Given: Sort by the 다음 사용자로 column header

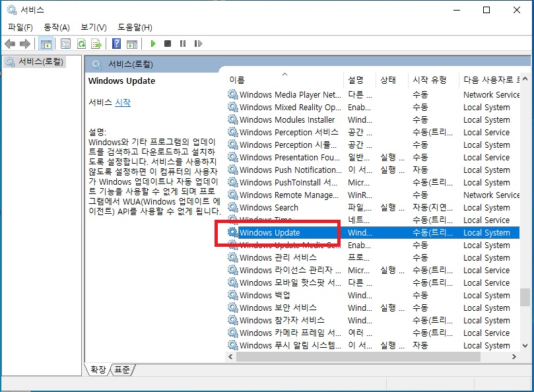Looking at the screenshot, I should click(x=490, y=80).
